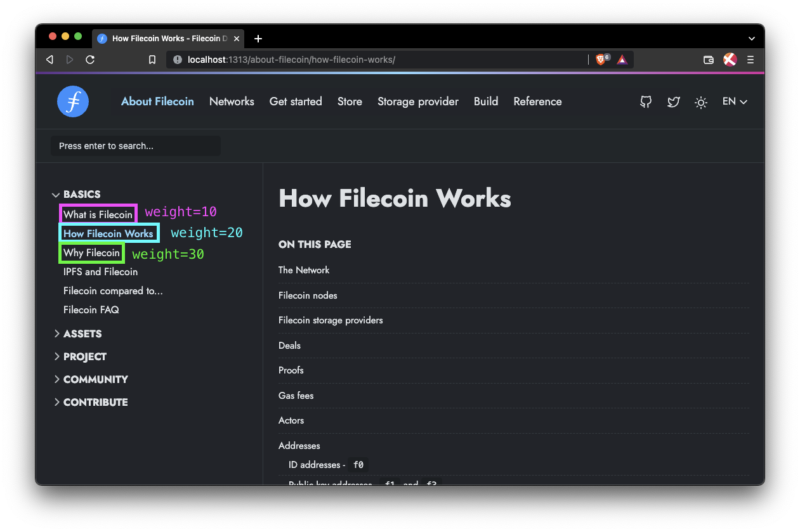Expand the ASSETS sidebar section
Viewport: 800px width, 532px height.
(77, 334)
